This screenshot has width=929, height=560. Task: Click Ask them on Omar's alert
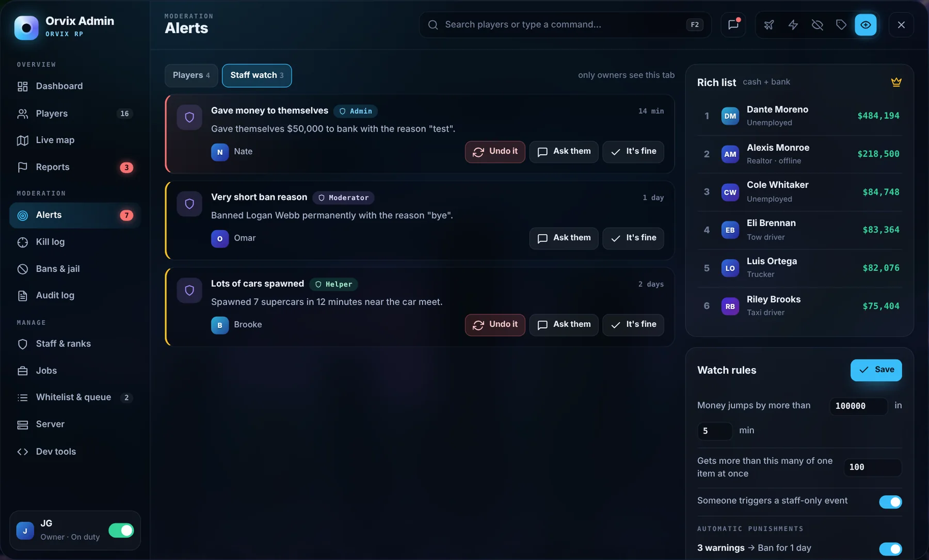564,238
